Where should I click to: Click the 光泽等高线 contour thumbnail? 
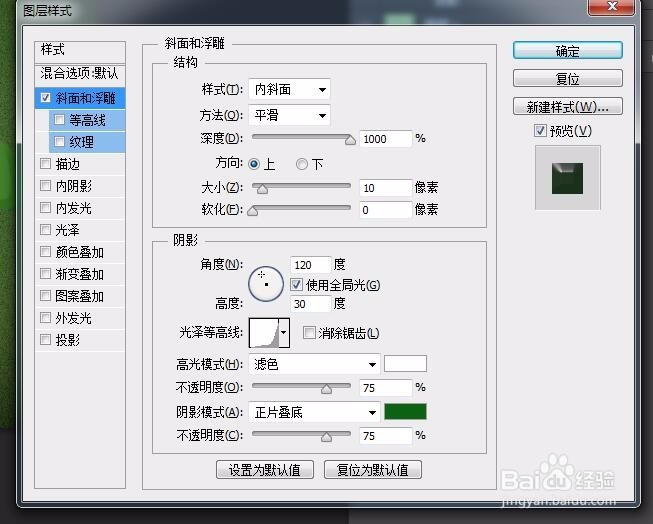pos(264,332)
